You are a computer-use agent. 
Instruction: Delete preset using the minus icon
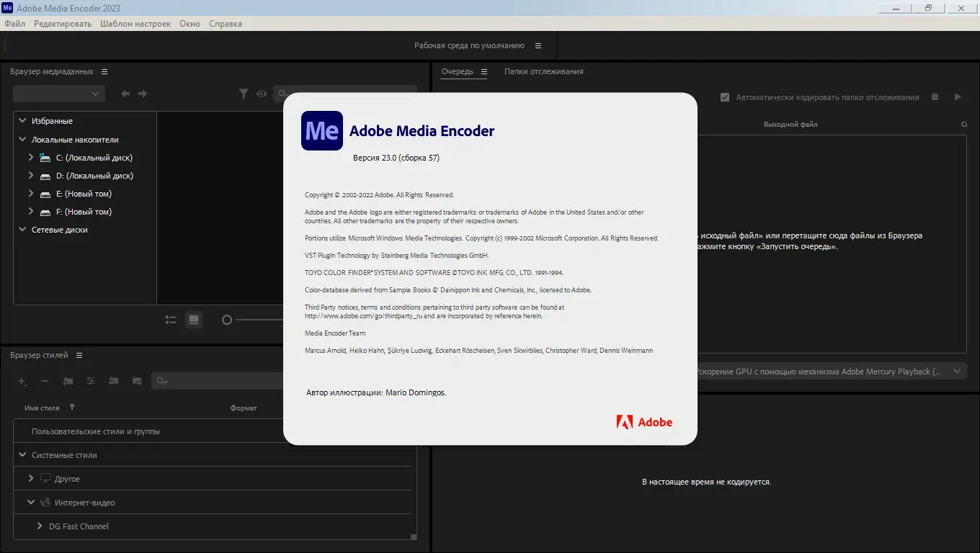coord(45,381)
